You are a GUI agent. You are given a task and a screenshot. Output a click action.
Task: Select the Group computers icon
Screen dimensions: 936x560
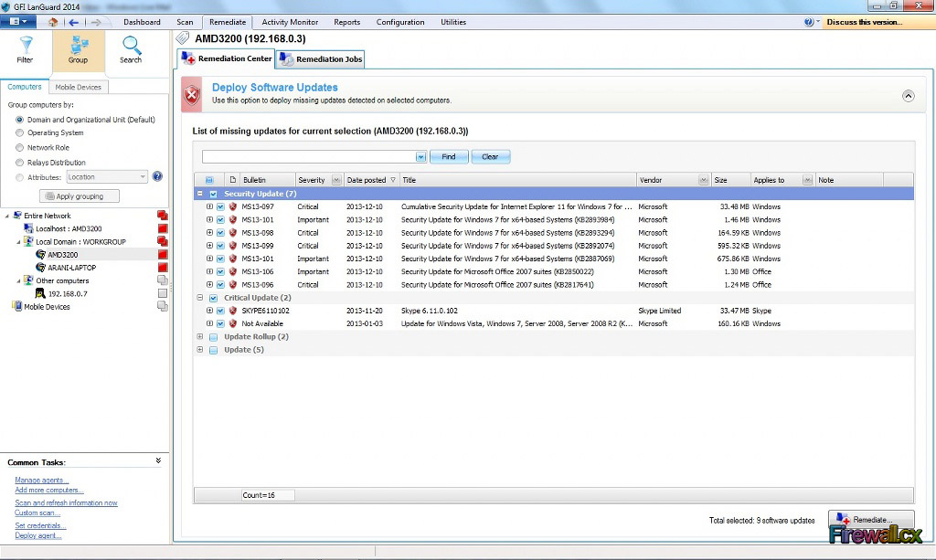pos(79,46)
